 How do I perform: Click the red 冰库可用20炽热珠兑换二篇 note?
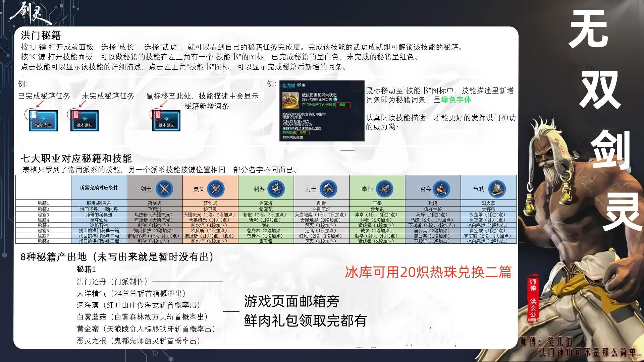428,272
